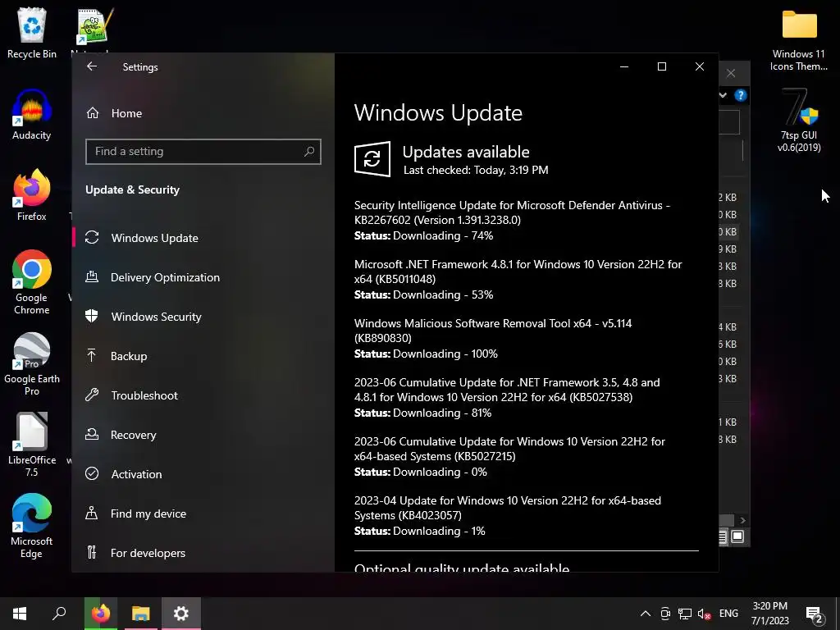Select the Firefox desktop shortcut
The width and height of the screenshot is (840, 630).
coord(32,195)
